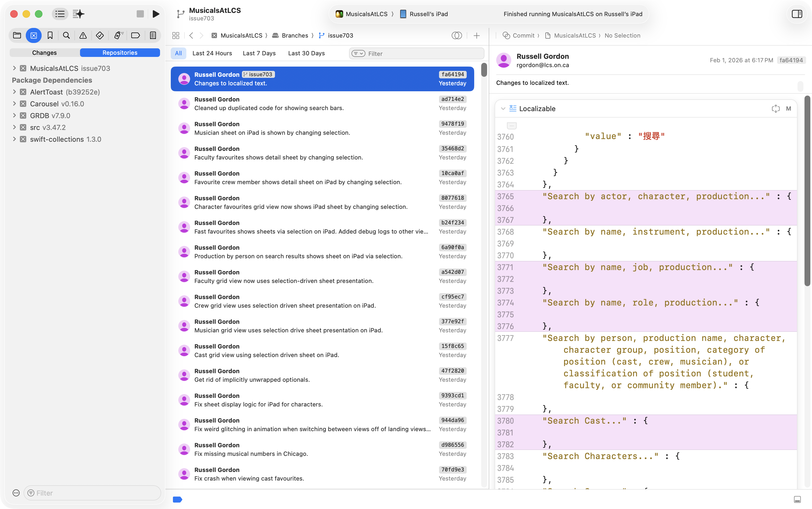Viewport: 812px width, 509px height.
Task: Expand the MusicalsAtLCS issue703 repository
Action: pyautogui.click(x=14, y=68)
